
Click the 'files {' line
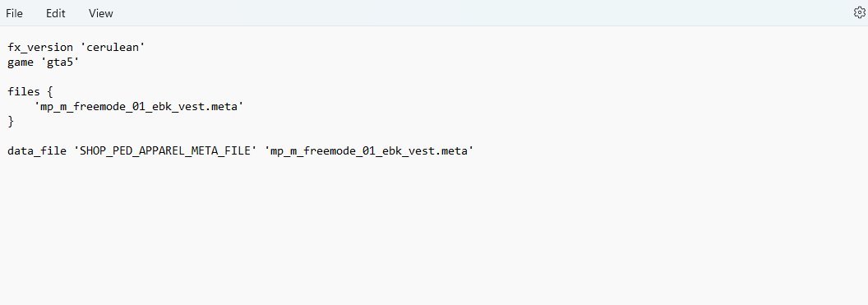coord(30,92)
